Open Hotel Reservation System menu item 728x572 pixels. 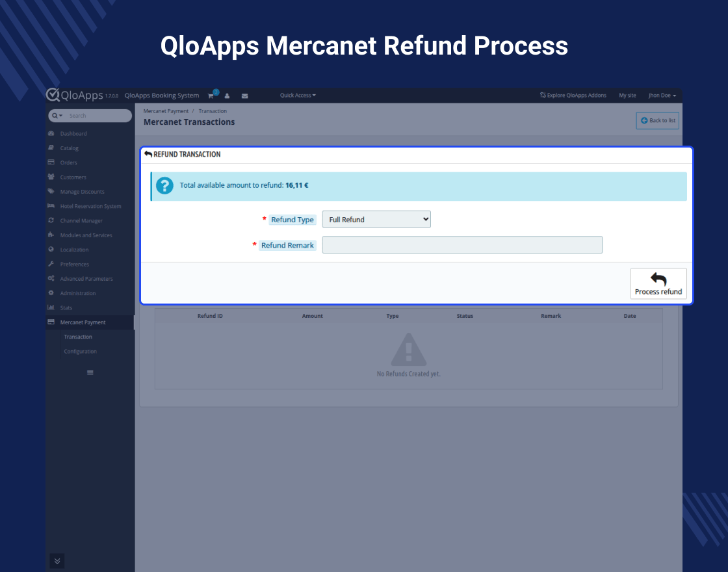(90, 206)
